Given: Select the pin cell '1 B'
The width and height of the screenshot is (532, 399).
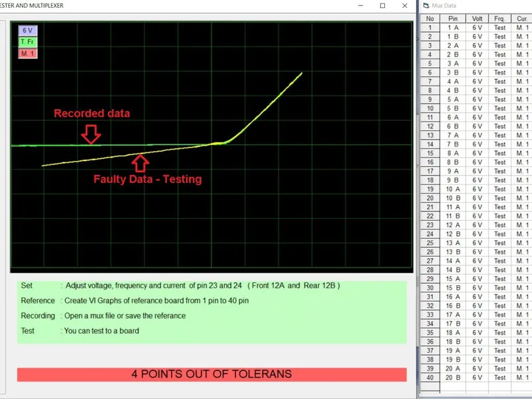Looking at the screenshot, I should (453, 37).
